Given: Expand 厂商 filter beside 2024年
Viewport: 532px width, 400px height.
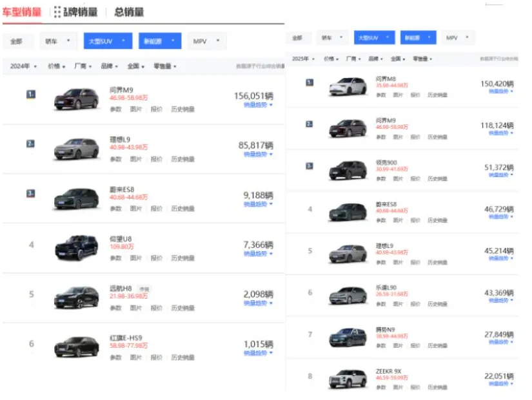Looking at the screenshot, I should (x=83, y=66).
